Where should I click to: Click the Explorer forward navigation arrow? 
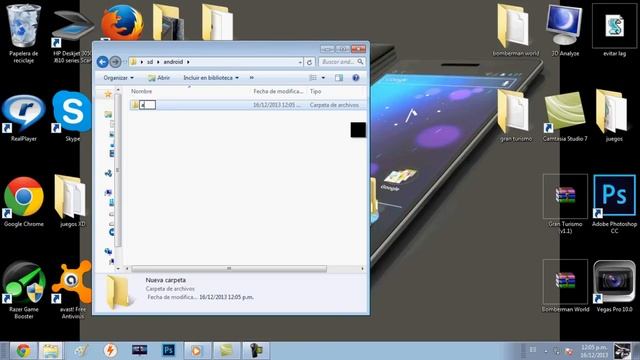(x=116, y=62)
